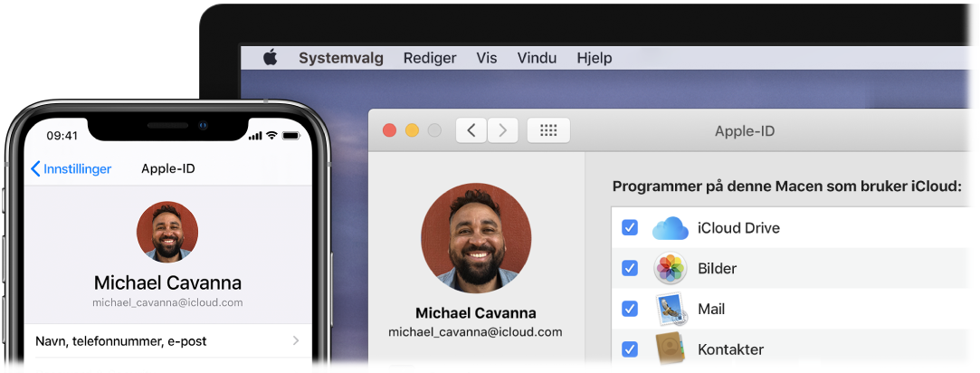Click the Apple-ID window title
This screenshot has width=980, height=373.
745,131
